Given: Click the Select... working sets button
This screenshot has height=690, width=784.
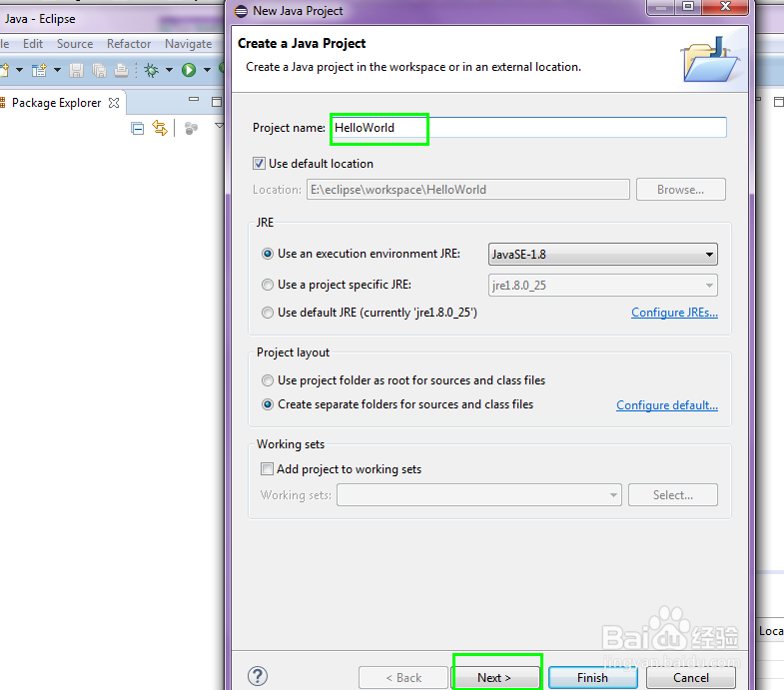Looking at the screenshot, I should (673, 495).
